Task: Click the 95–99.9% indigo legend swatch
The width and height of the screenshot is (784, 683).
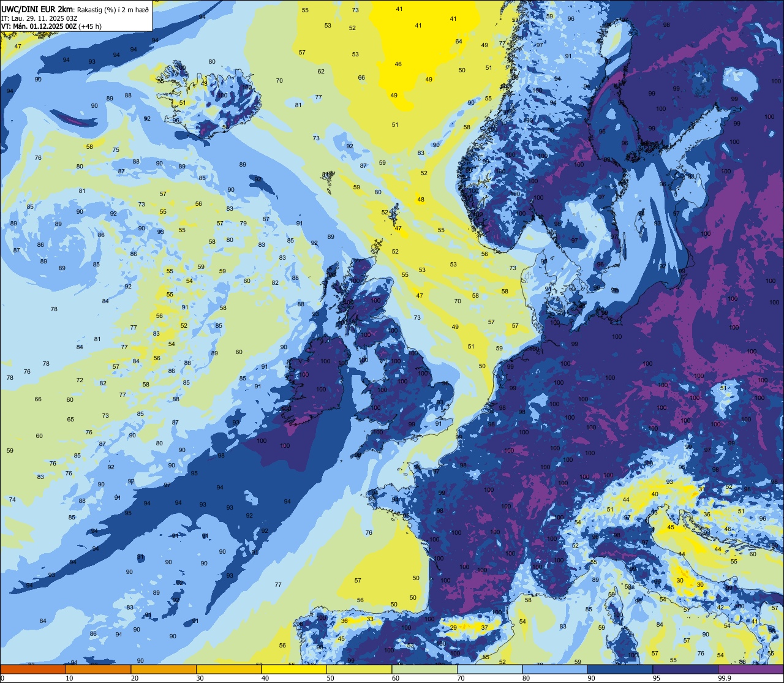Action: [685, 669]
